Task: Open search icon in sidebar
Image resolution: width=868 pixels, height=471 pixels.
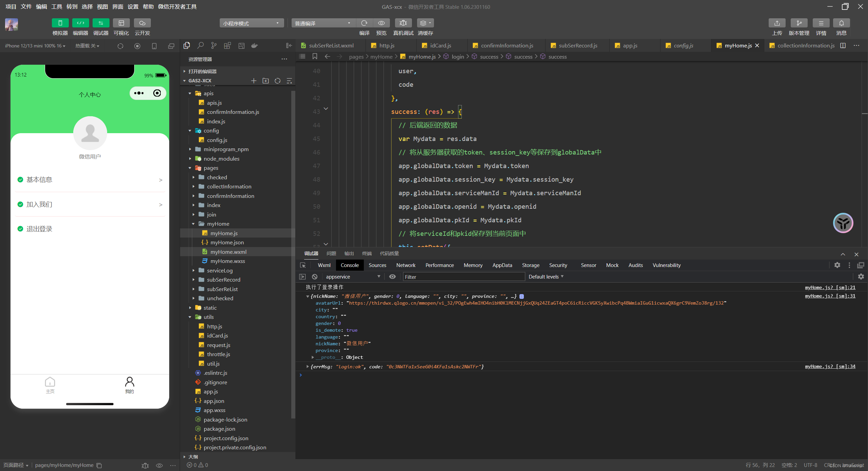Action: click(x=200, y=45)
